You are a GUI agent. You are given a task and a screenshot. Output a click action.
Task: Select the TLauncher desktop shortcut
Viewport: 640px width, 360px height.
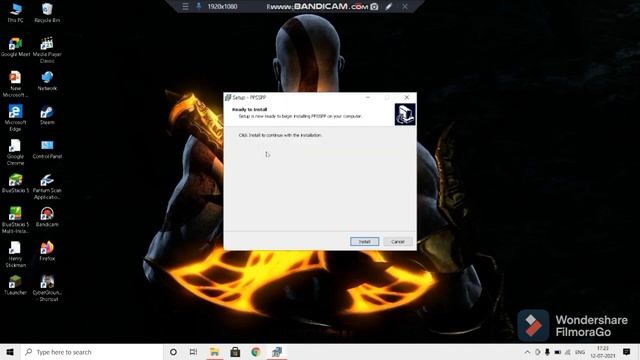tap(15, 285)
